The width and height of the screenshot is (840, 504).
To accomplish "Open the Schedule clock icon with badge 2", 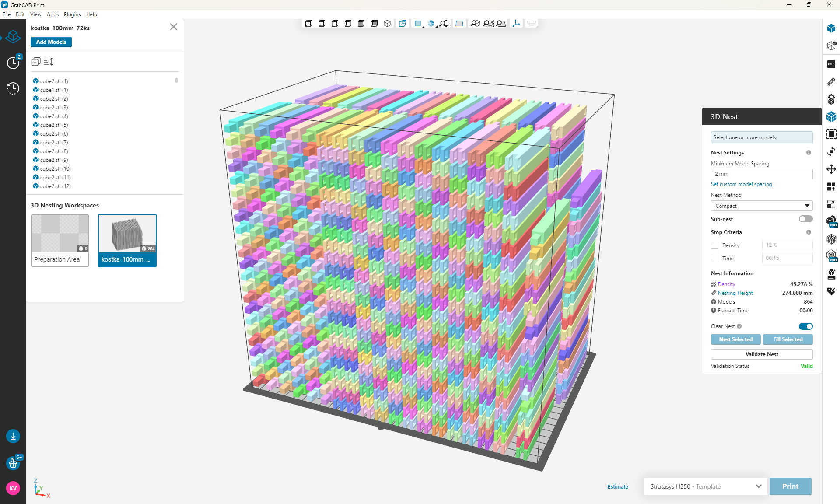I will pyautogui.click(x=13, y=63).
